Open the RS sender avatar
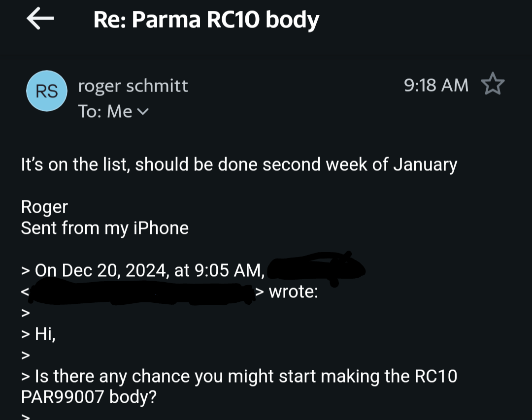Image resolution: width=532 pixels, height=420 pixels. tap(47, 91)
